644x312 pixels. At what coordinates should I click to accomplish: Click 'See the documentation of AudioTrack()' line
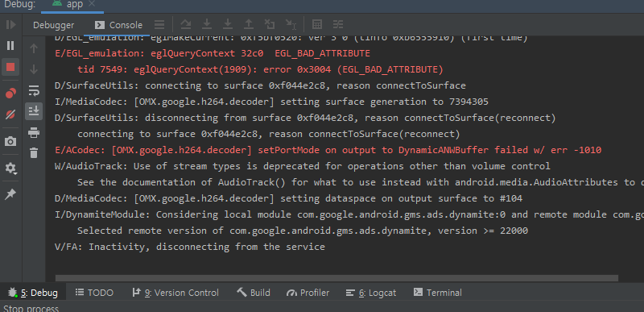click(x=361, y=182)
